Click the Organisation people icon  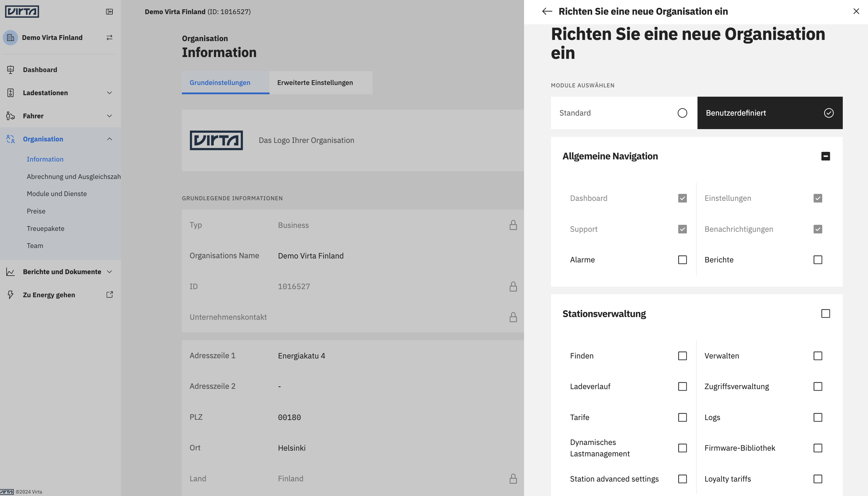[x=11, y=139]
